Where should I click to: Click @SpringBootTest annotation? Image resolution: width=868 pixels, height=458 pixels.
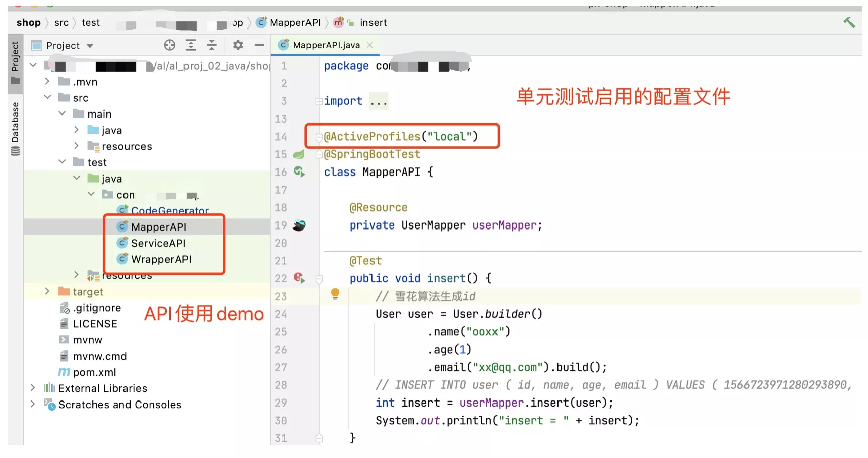(x=372, y=154)
